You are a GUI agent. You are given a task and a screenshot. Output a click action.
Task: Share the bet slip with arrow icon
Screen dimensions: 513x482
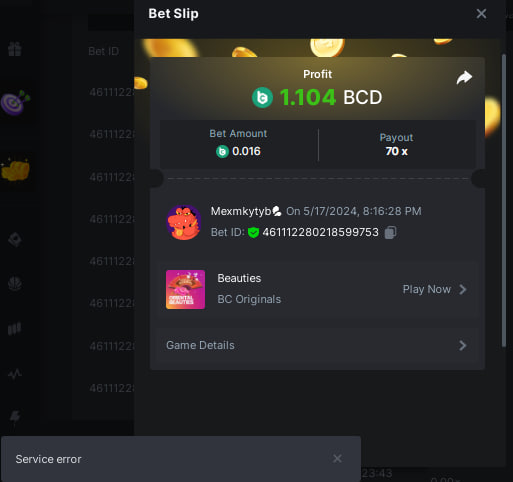(x=464, y=78)
